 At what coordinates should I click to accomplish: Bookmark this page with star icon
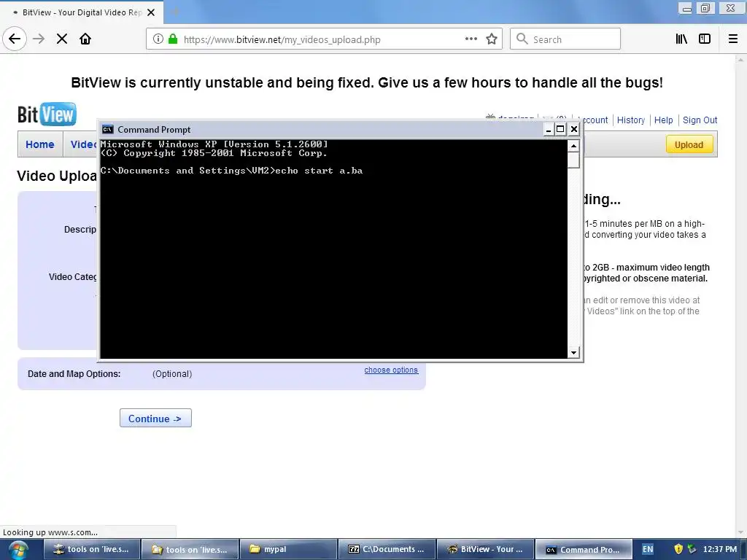pos(492,39)
